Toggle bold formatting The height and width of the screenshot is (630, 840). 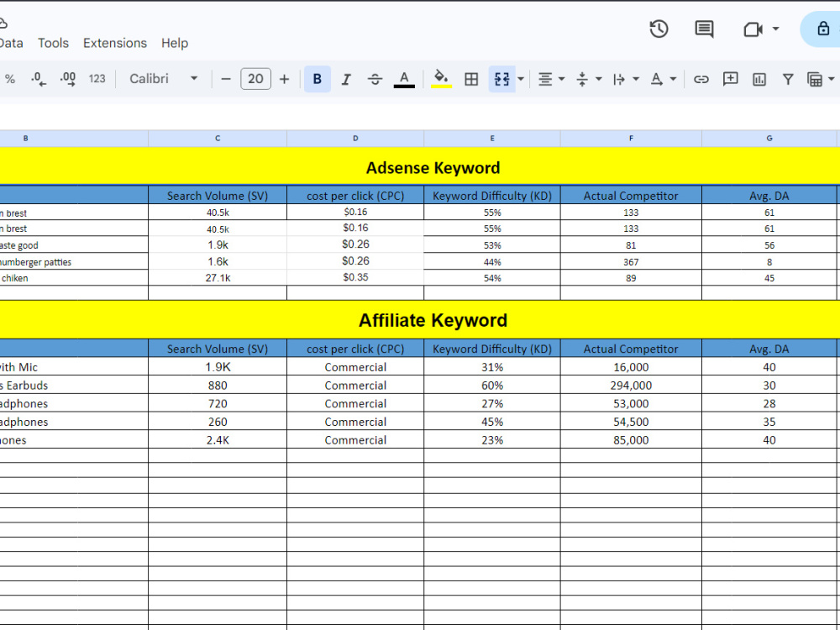coord(318,79)
